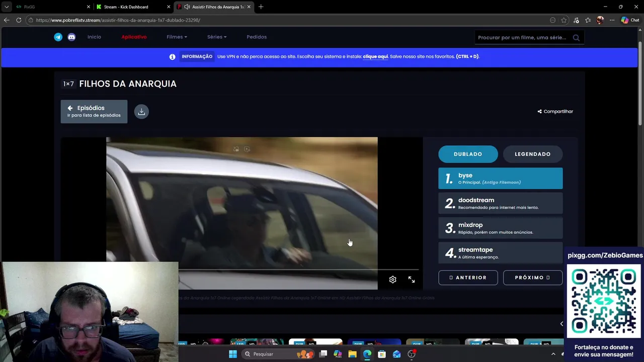
Task: View site information lock icon
Action: click(31, 20)
